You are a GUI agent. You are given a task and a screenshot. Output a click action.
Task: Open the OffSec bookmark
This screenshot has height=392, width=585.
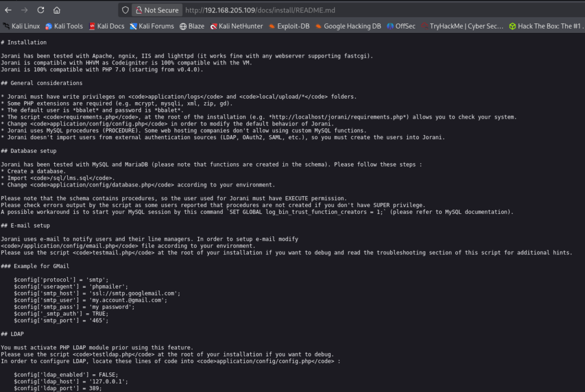coord(401,26)
